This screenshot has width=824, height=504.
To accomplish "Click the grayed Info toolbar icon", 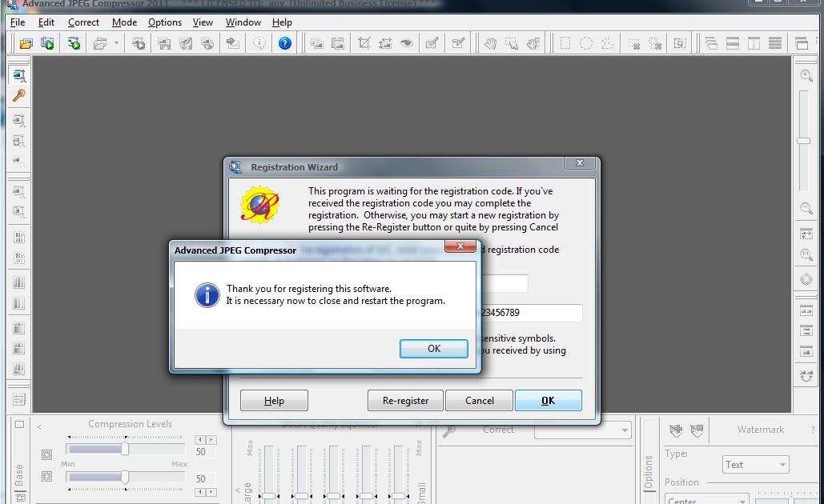I will 259,43.
